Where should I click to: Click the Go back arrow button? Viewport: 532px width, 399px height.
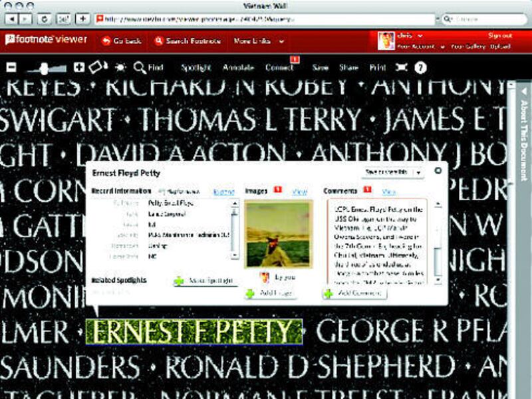tap(122, 41)
